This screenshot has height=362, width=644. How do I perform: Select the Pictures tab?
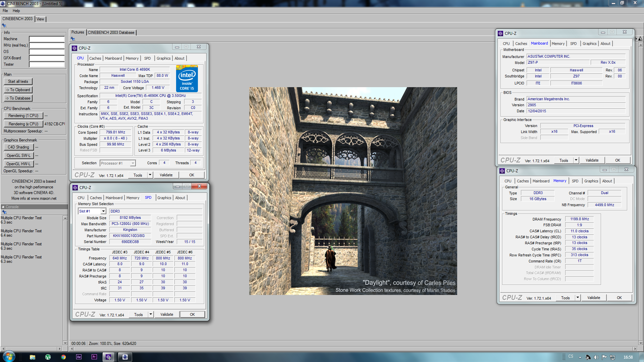77,32
